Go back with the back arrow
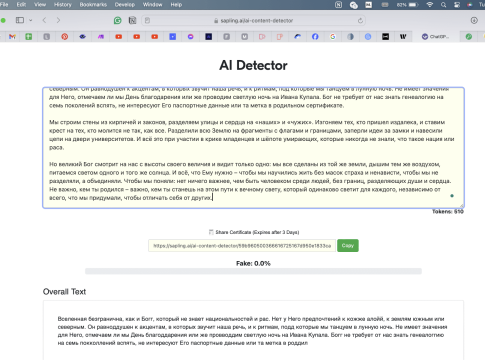Viewport: 485px width, 360px height. pyautogui.click(x=44, y=20)
